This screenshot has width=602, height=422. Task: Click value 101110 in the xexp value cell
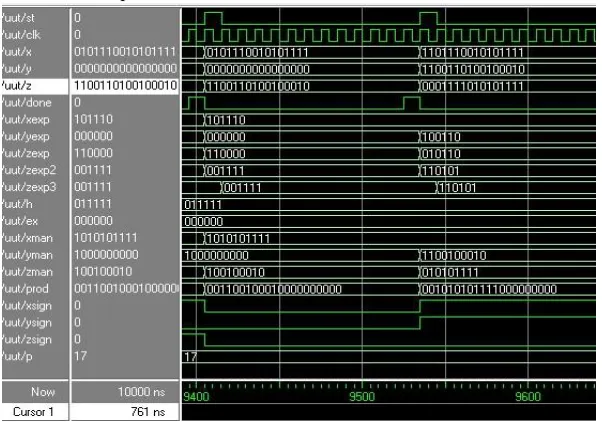(93, 119)
